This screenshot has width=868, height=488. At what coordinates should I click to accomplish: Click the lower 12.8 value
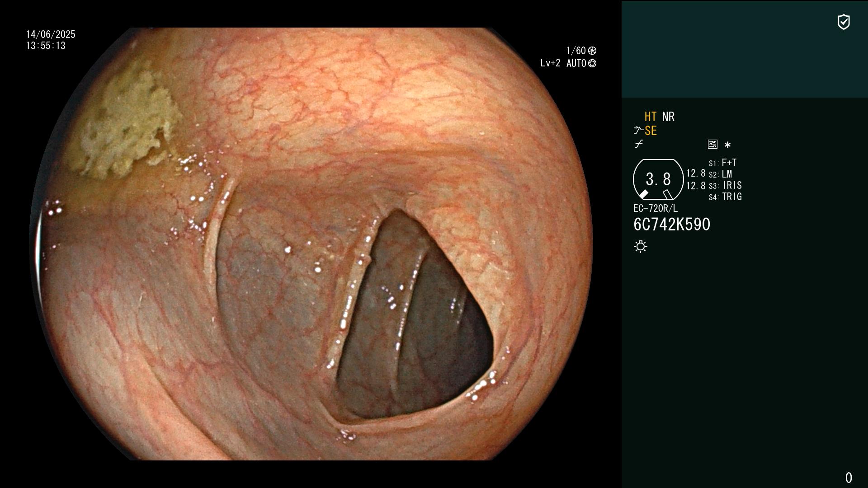click(x=696, y=186)
